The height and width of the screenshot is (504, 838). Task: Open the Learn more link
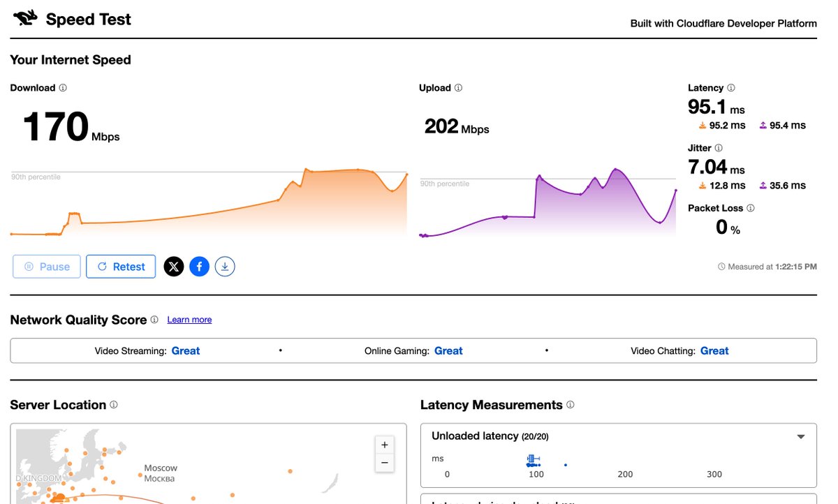click(189, 320)
